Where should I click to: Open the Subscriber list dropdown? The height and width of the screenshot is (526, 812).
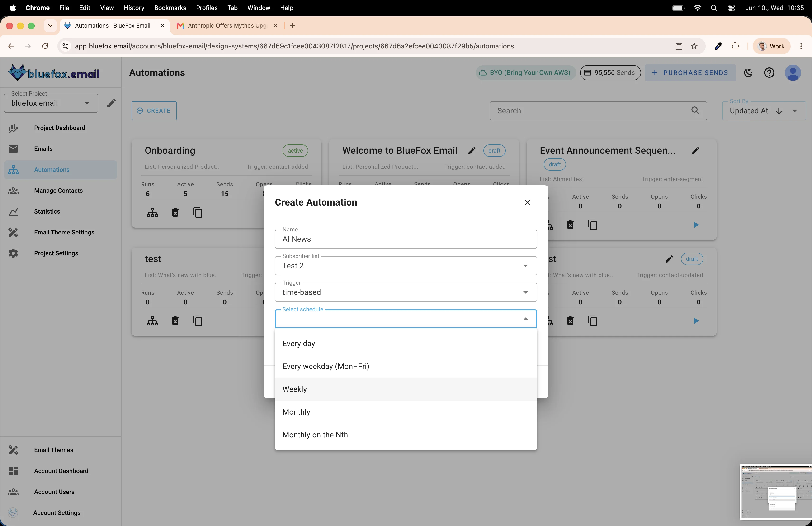(406, 266)
